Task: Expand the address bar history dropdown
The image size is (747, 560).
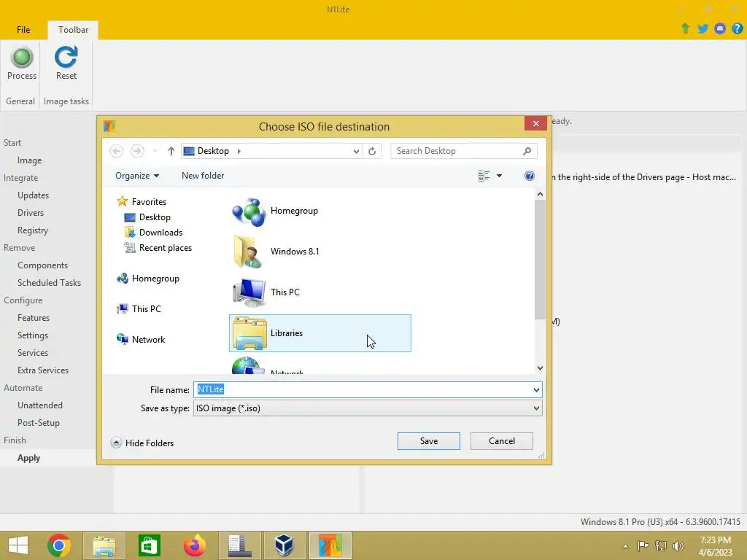Action: [x=356, y=151]
